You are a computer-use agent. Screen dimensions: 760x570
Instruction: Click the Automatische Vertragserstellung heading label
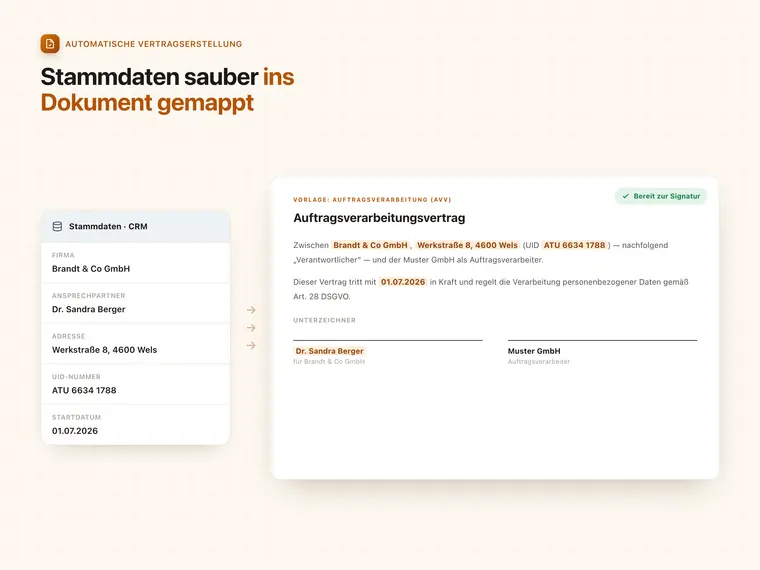click(x=154, y=44)
